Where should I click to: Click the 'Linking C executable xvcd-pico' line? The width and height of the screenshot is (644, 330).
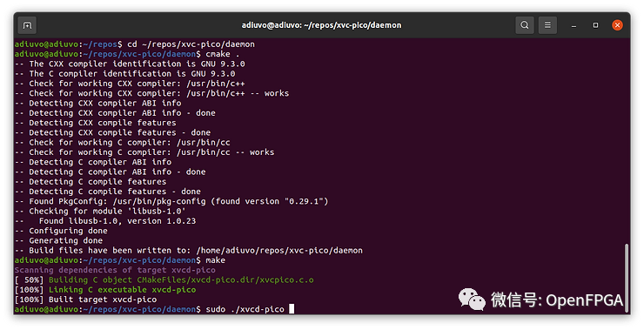pos(105,290)
